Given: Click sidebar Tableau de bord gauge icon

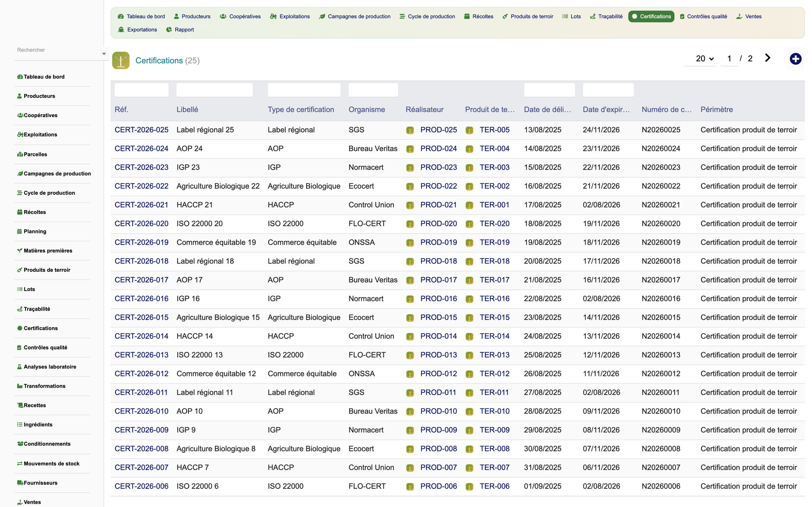Looking at the screenshot, I should (20, 77).
